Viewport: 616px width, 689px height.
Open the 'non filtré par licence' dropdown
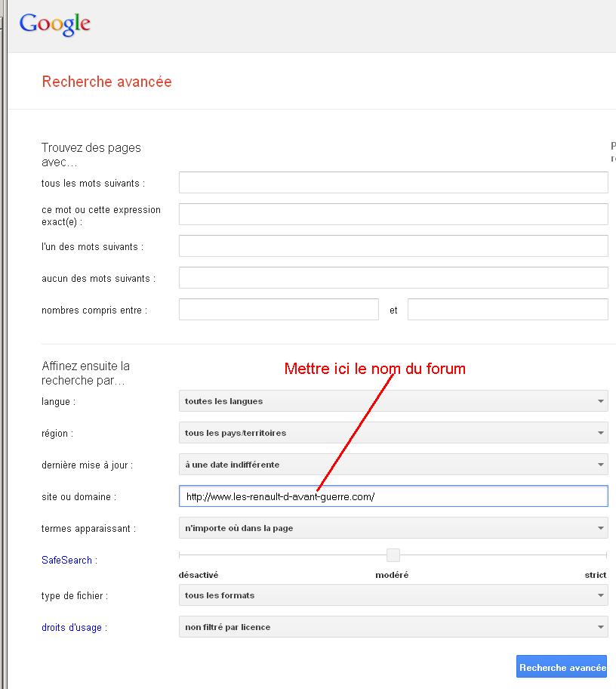[393, 626]
